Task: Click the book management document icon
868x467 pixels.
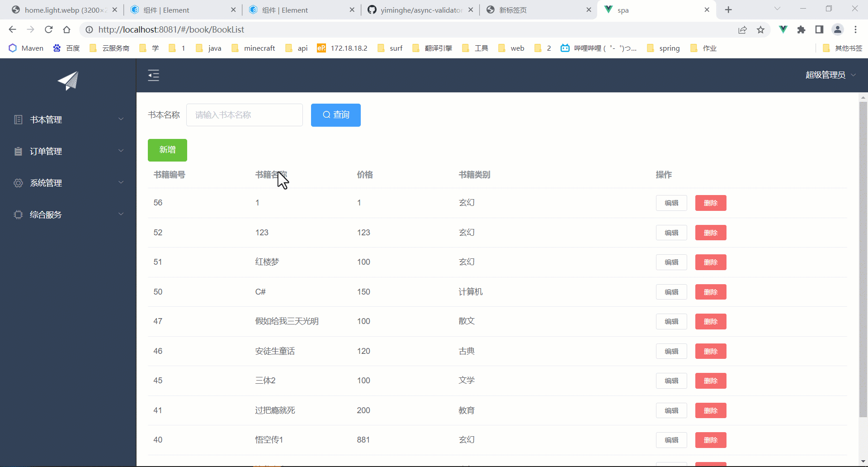Action: pyautogui.click(x=18, y=119)
